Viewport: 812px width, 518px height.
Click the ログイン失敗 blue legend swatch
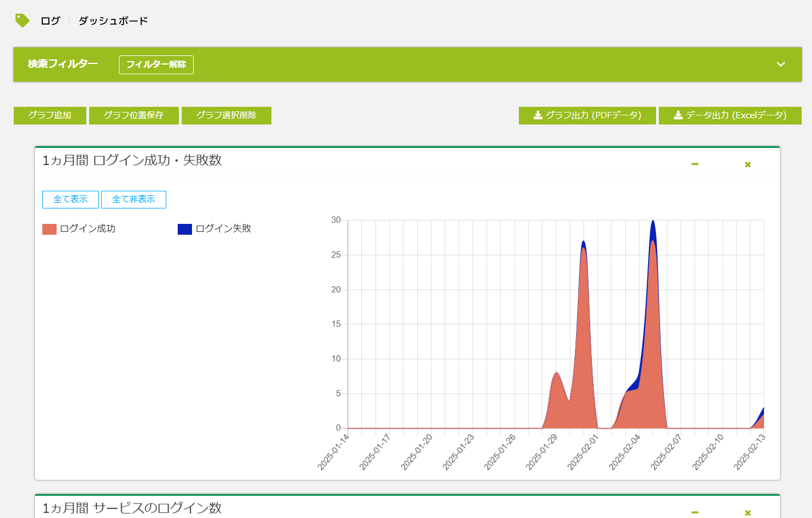(185, 229)
